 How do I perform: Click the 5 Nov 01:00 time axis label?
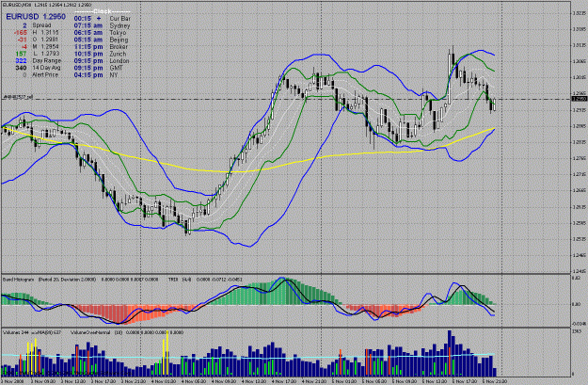[x=344, y=381]
